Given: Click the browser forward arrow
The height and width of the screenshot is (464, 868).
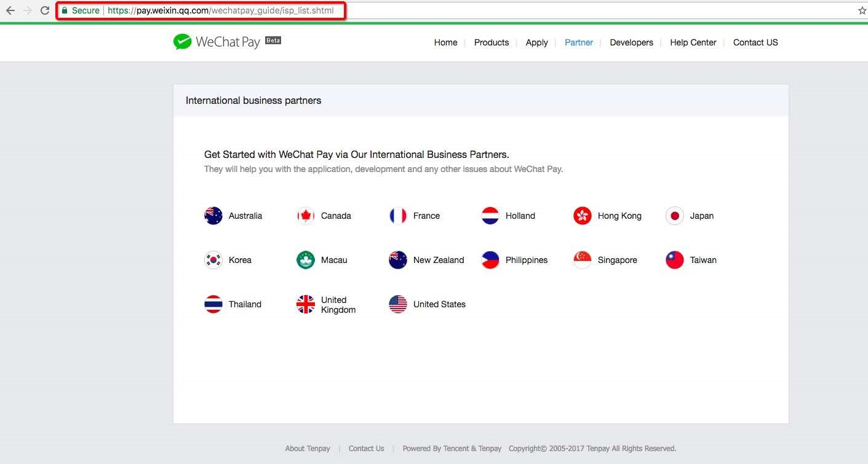Looking at the screenshot, I should [27, 10].
